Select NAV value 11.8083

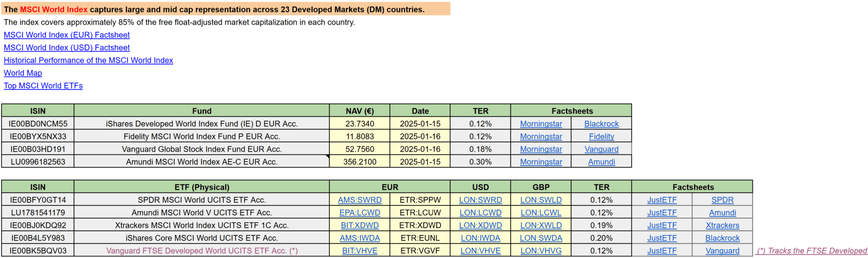point(360,136)
